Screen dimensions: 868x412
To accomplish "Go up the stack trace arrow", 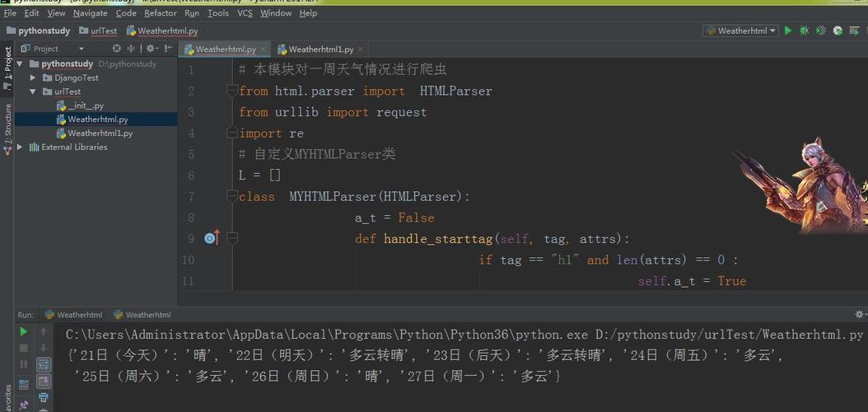I will coord(43,332).
